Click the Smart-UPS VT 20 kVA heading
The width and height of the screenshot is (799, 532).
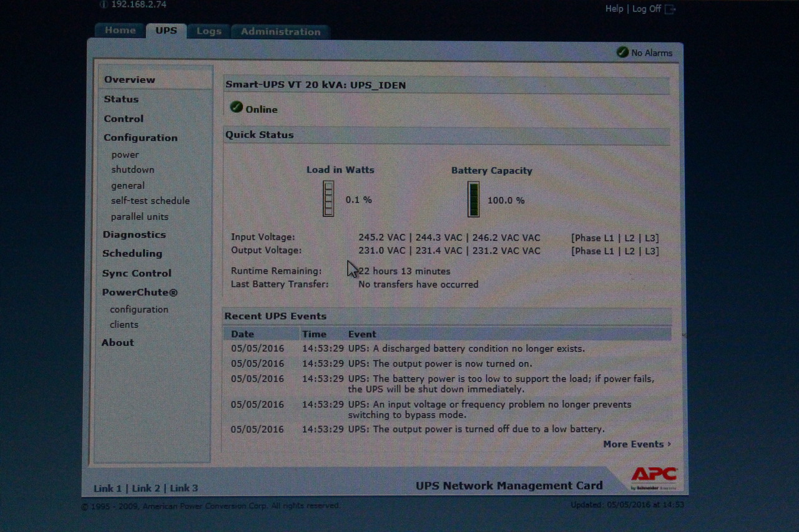pyautogui.click(x=315, y=85)
